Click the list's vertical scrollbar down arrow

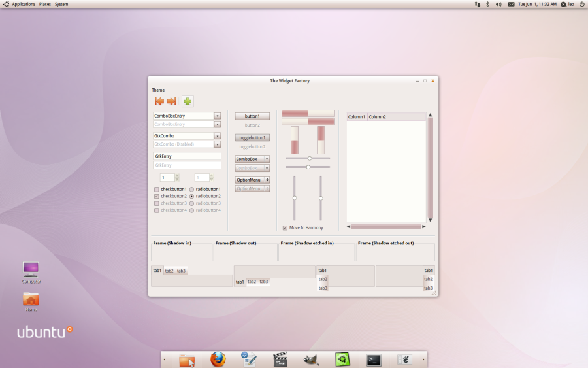431,220
